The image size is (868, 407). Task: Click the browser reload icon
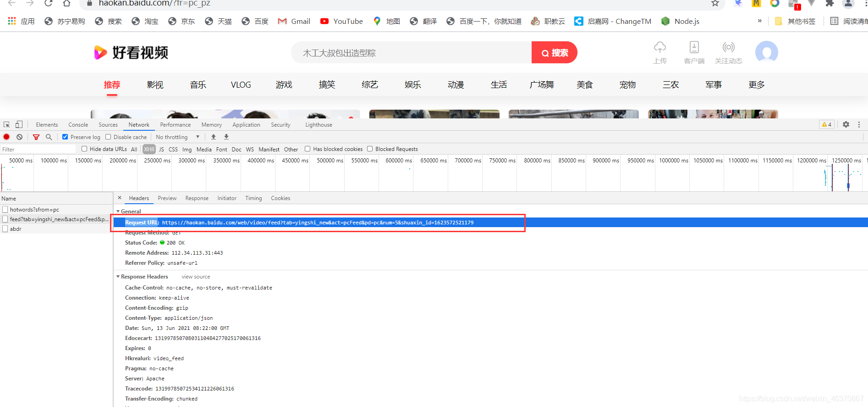pyautogui.click(x=48, y=3)
